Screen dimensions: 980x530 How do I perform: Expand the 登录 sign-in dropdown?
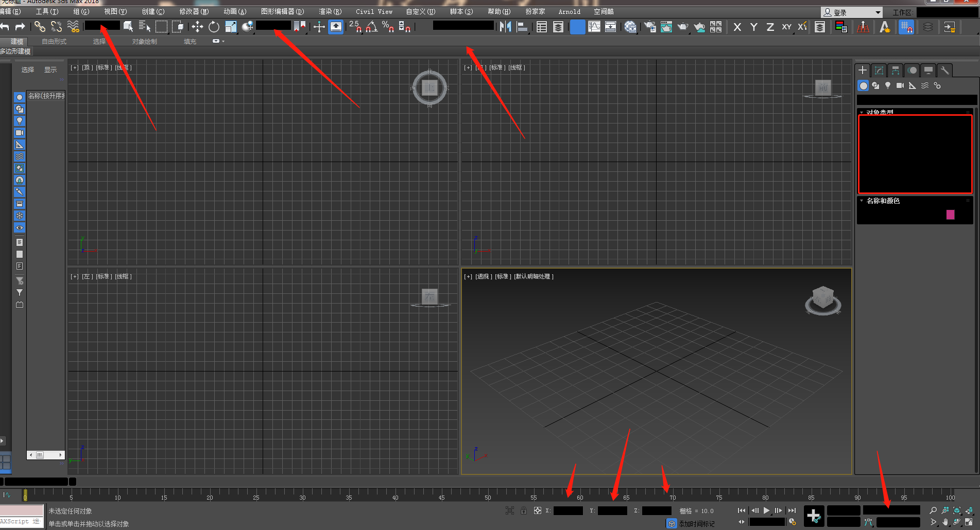[x=852, y=12]
